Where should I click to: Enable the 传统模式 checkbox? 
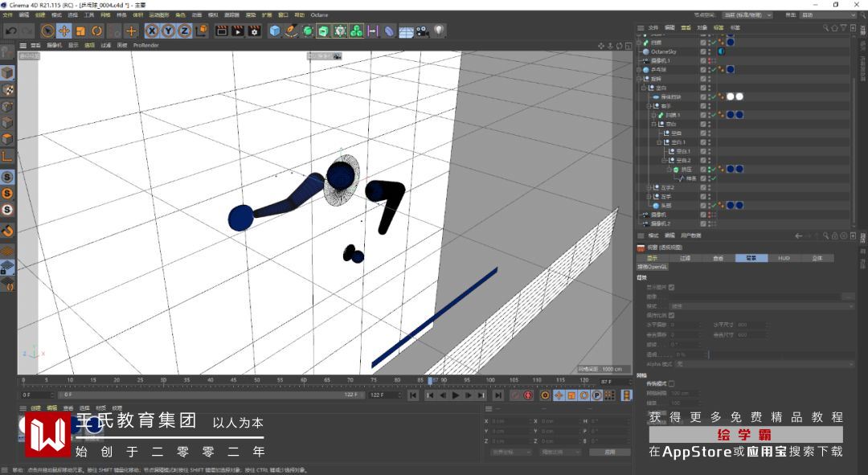671,383
